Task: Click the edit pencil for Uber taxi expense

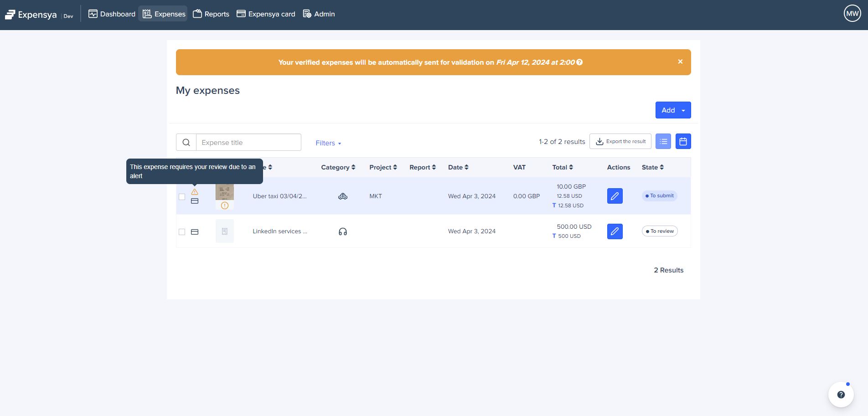Action: click(615, 196)
